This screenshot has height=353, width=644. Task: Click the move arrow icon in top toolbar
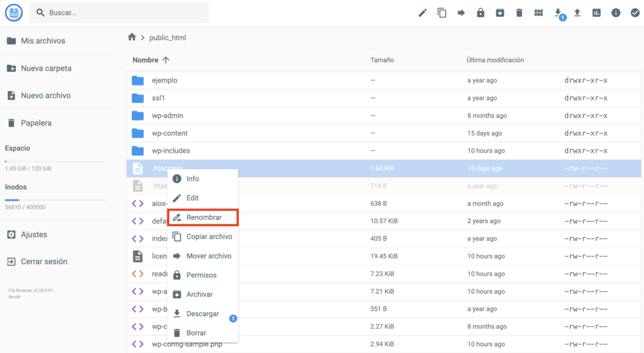point(461,13)
